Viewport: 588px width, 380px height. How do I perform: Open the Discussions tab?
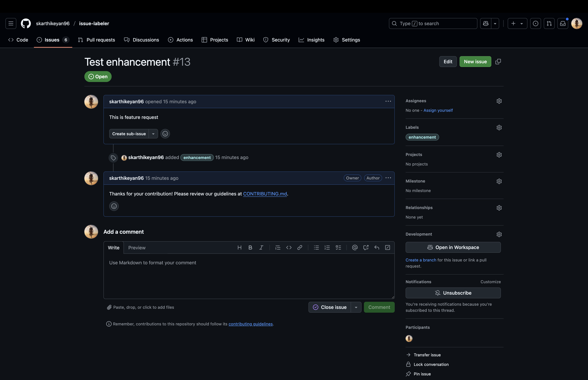tap(142, 40)
